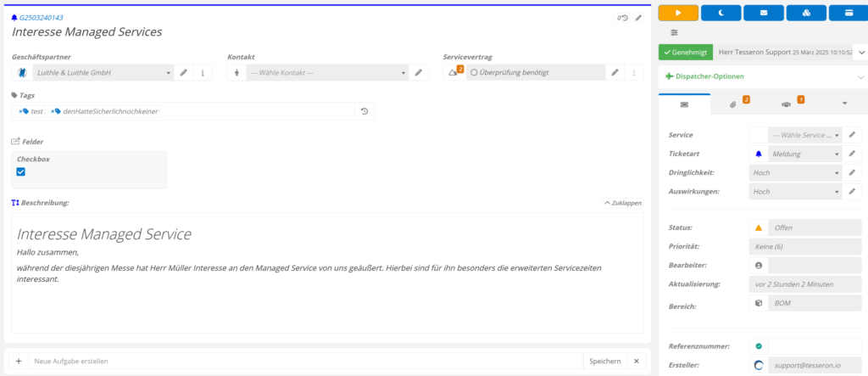Open the Wähle Kontakt dropdown
This screenshot has height=376, width=868.
point(328,73)
